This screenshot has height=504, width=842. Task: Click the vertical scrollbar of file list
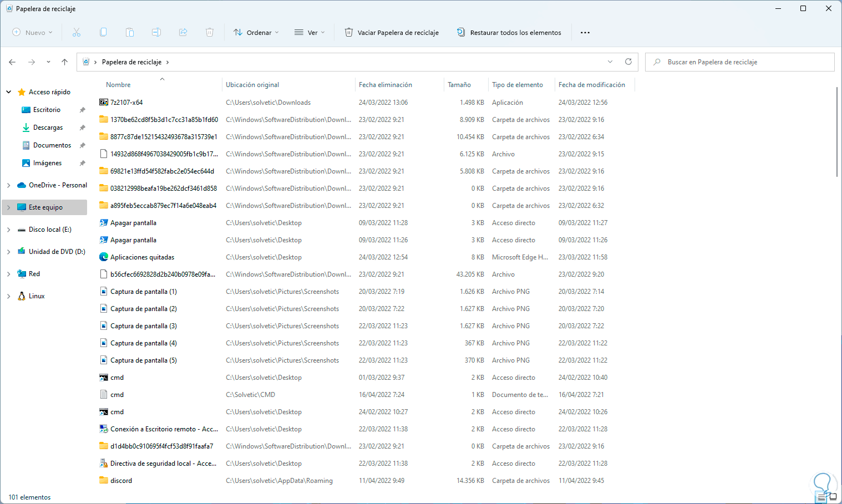(x=837, y=132)
